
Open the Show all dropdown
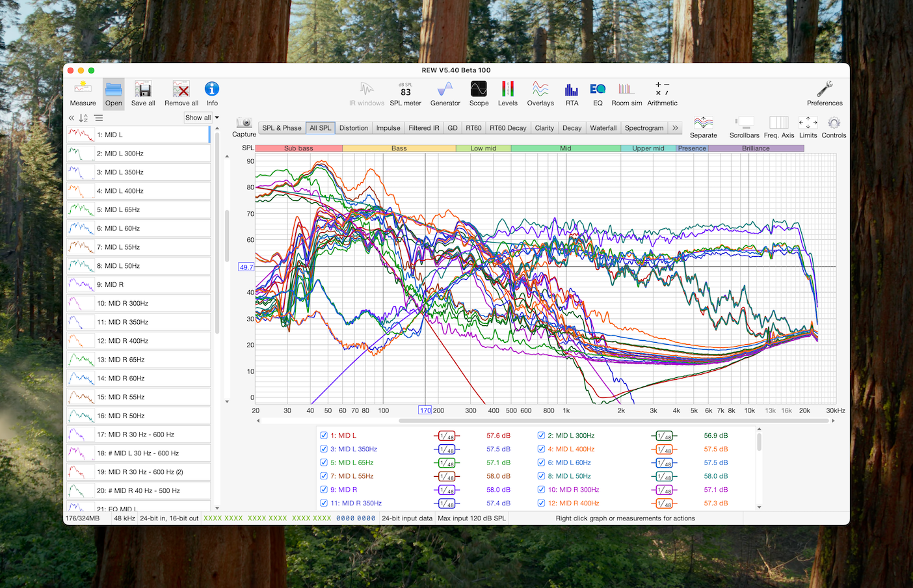[x=202, y=118]
